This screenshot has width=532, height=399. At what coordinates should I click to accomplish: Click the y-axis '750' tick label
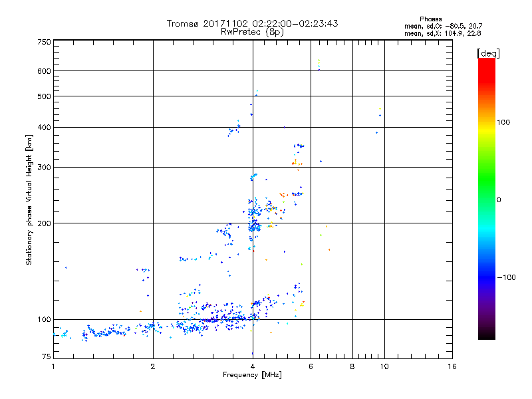(44, 42)
